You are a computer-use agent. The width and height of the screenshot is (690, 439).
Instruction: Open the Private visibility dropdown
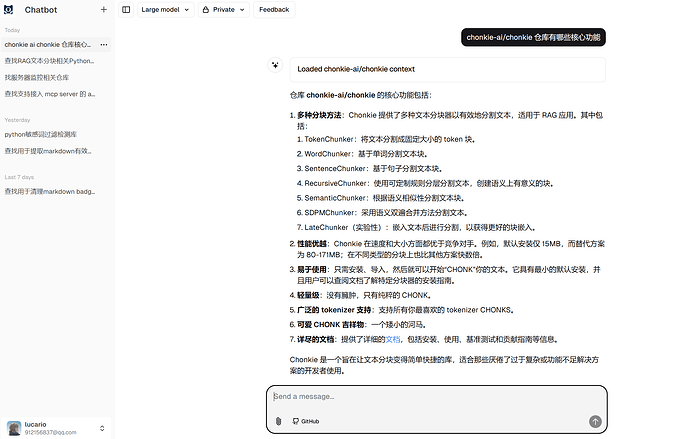(x=224, y=9)
